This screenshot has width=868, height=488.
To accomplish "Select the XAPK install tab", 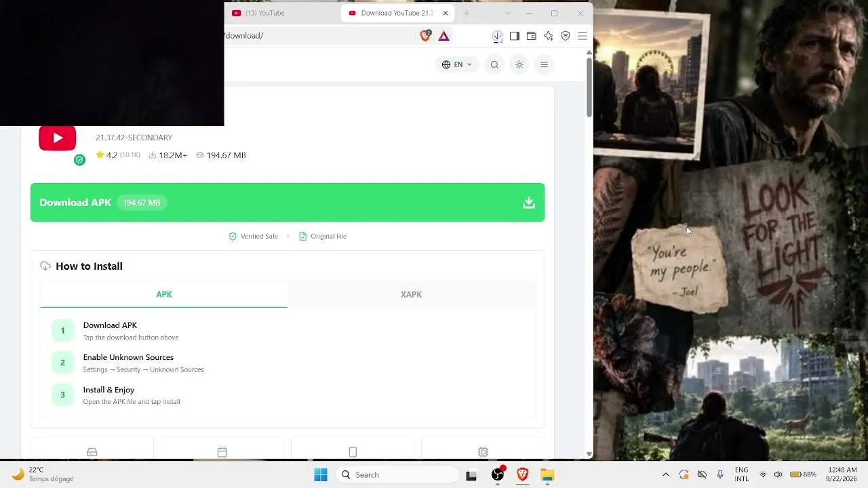I will (411, 294).
